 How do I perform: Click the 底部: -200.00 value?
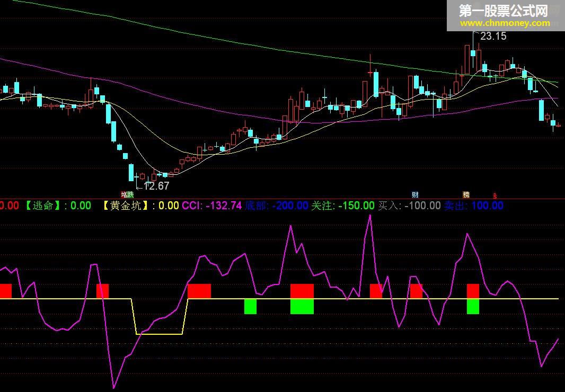tap(276, 206)
